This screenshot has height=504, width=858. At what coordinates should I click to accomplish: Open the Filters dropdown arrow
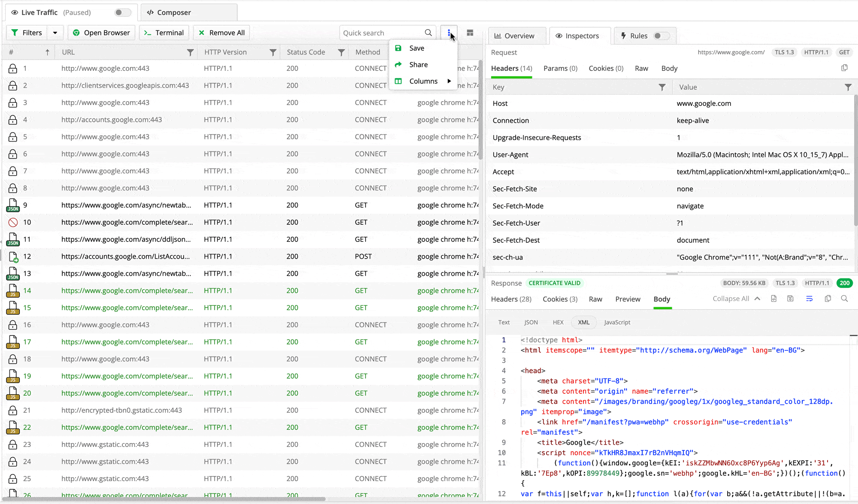(55, 33)
